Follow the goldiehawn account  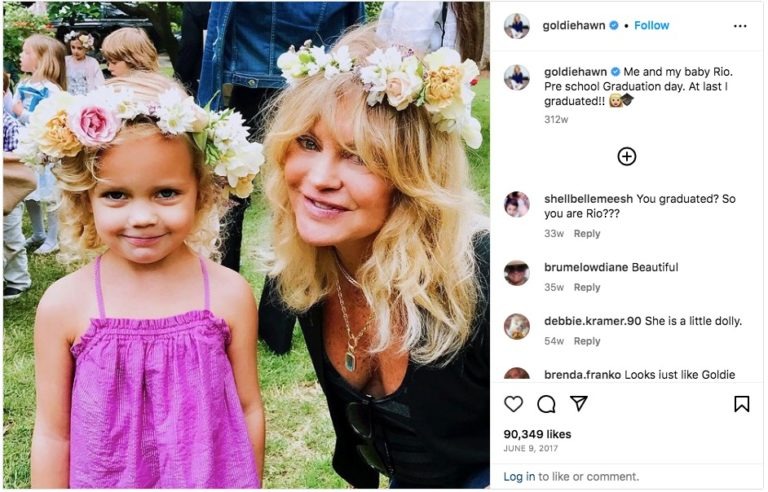click(651, 26)
